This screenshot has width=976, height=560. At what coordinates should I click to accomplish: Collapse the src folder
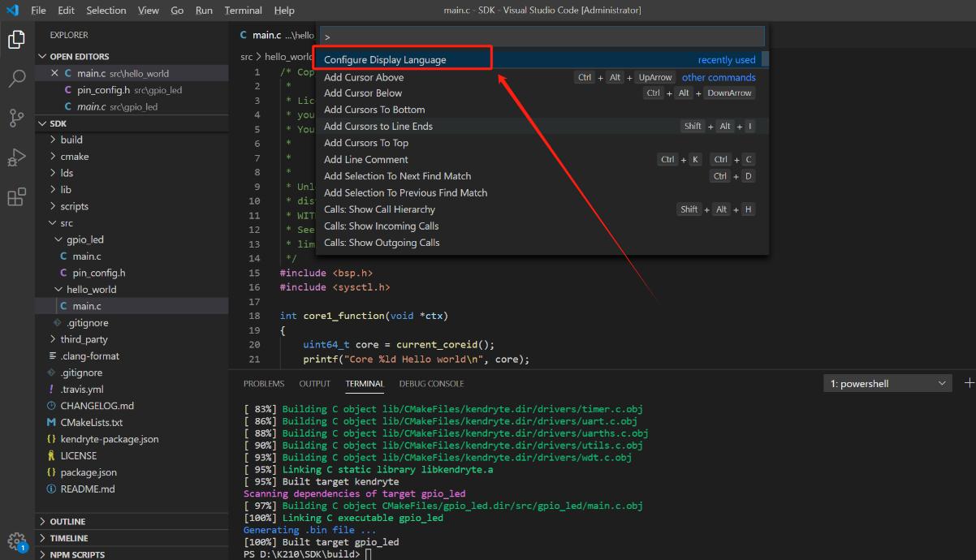pyautogui.click(x=132, y=223)
